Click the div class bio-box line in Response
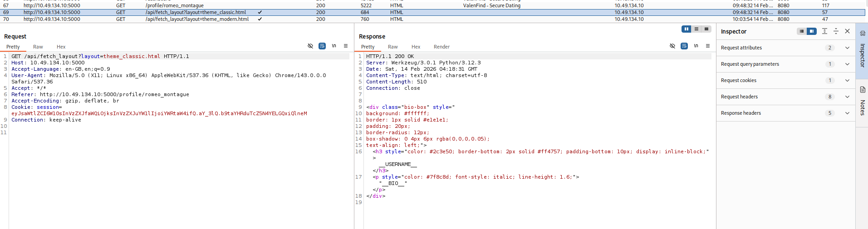 tap(411, 107)
